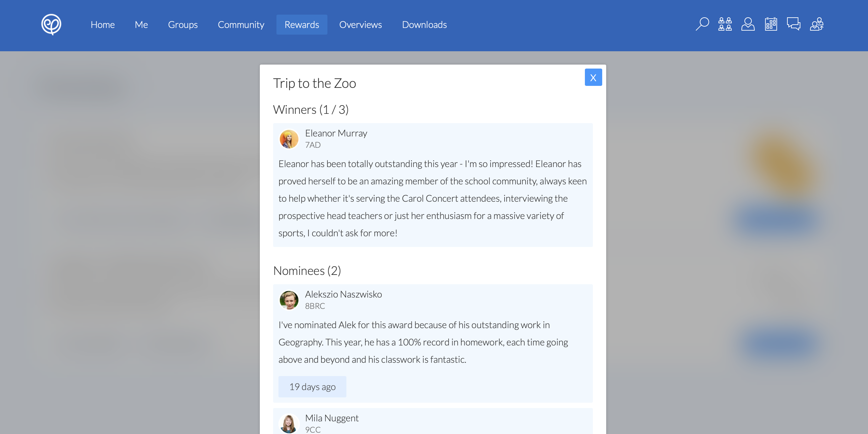Navigate to the Community section
The height and width of the screenshot is (434, 868).
tap(241, 24)
